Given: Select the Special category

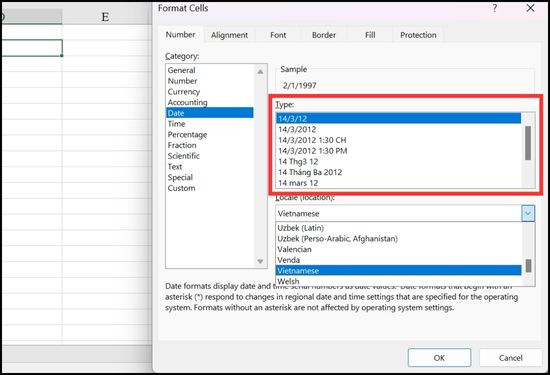Looking at the screenshot, I should (x=209, y=177).
